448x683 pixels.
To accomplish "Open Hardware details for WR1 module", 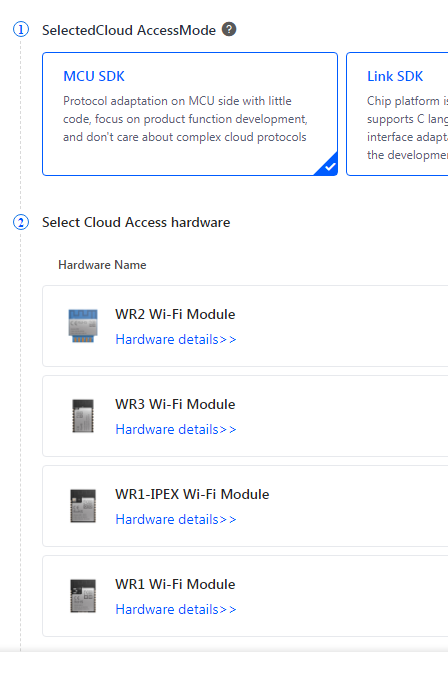I will (x=176, y=609).
